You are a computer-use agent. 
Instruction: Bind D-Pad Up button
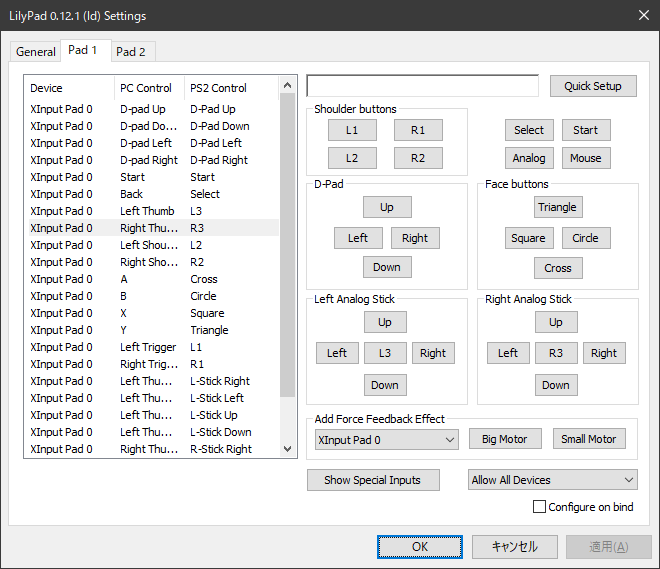click(387, 207)
